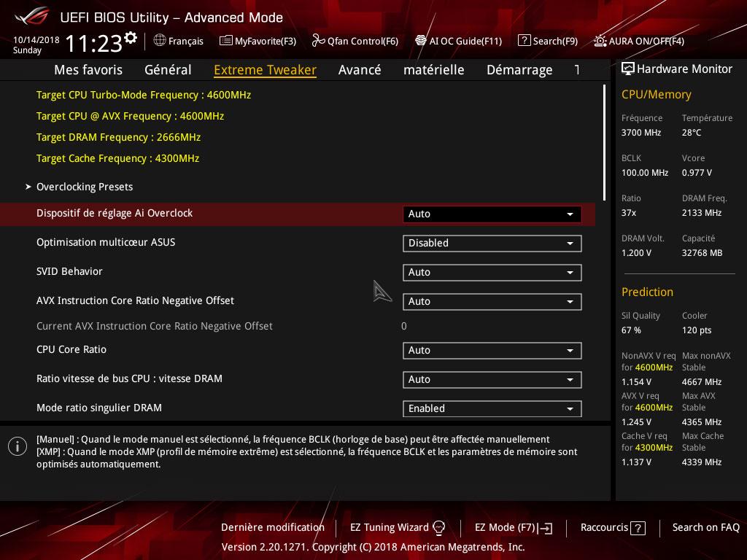747x560 pixels.
Task: Open Dispositif de réglage Ai Overclock dropdown
Action: pyautogui.click(x=492, y=214)
